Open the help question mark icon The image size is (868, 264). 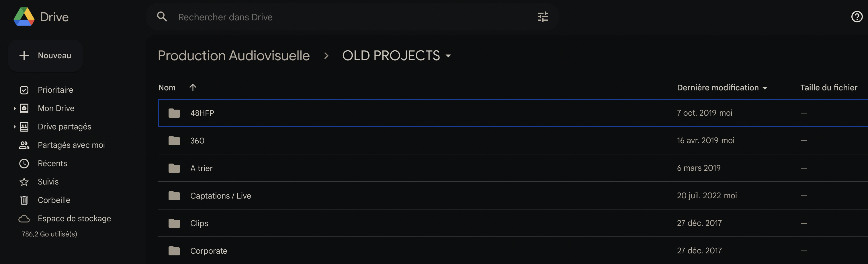coord(857,17)
